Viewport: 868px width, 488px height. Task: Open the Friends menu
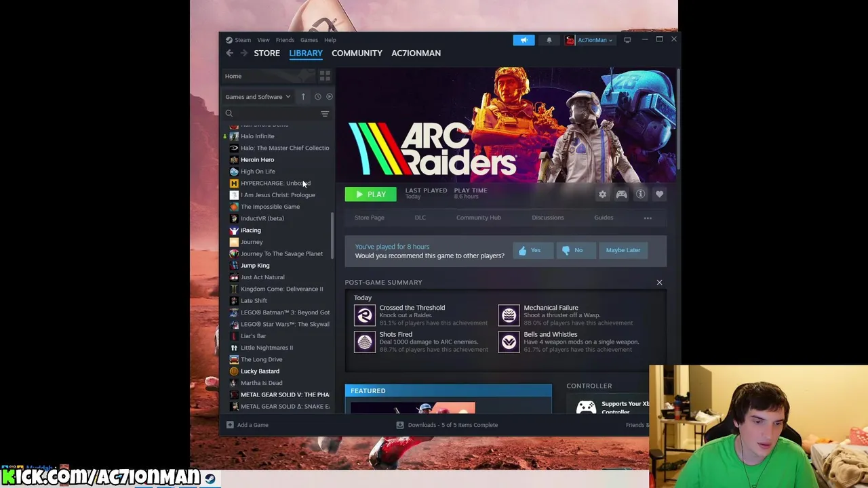pos(285,40)
